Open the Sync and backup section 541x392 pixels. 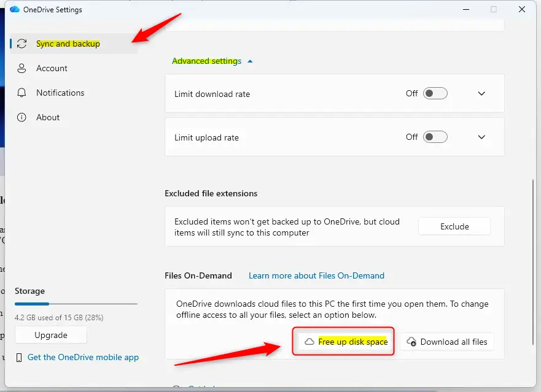click(x=74, y=44)
